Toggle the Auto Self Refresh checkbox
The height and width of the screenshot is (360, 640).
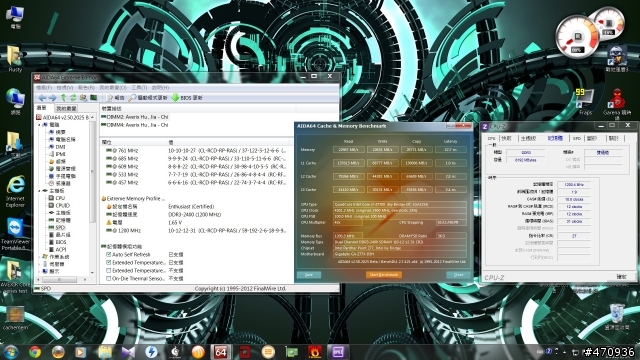(109, 254)
